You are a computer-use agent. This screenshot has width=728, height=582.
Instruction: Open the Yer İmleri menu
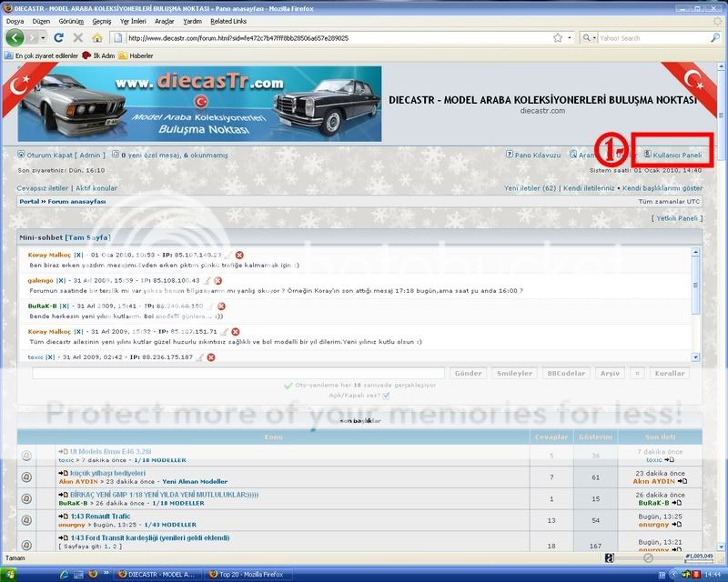[x=133, y=21]
